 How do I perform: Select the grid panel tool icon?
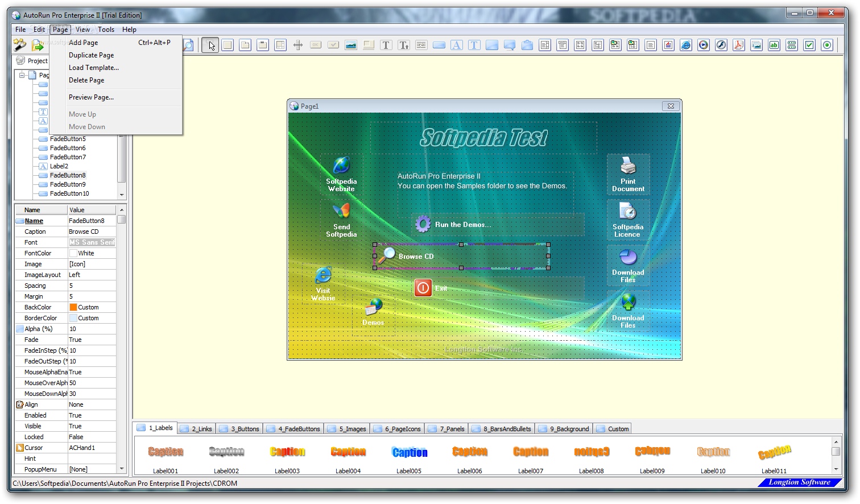[280, 45]
